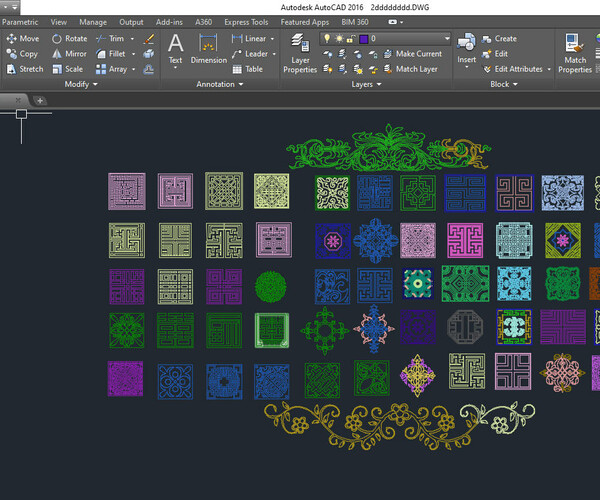
Task: Open the Add-ins tab
Action: pos(169,22)
